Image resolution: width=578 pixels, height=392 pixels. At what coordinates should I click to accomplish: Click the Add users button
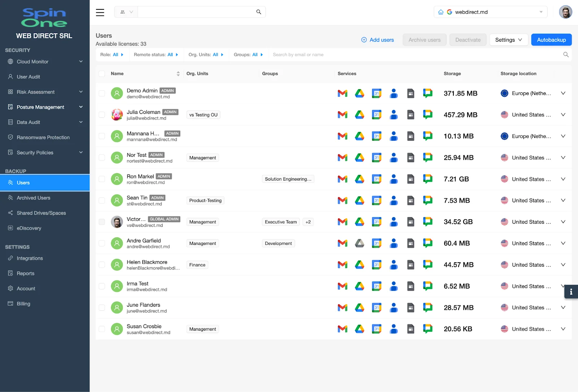click(x=378, y=40)
